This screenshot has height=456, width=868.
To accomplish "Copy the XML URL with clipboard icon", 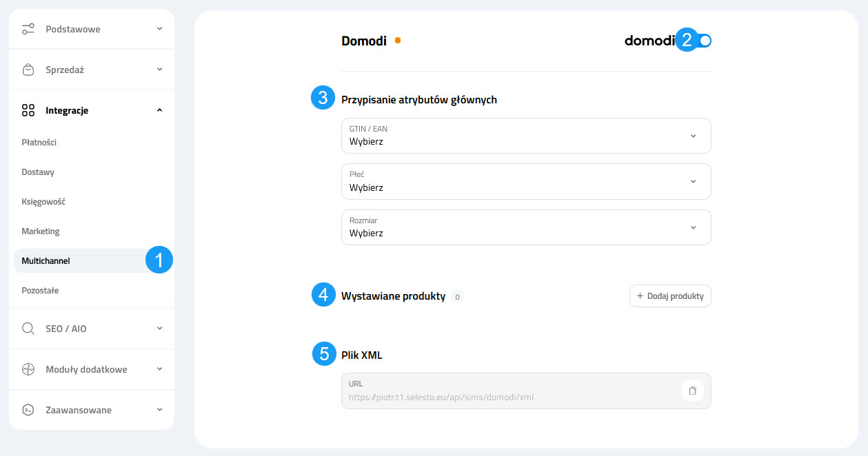I will (693, 391).
